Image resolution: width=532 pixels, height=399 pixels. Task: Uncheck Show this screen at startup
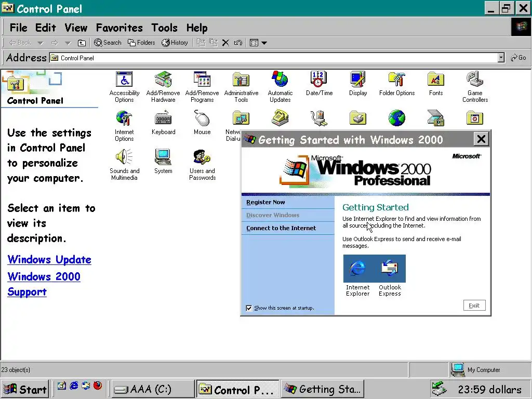point(249,308)
